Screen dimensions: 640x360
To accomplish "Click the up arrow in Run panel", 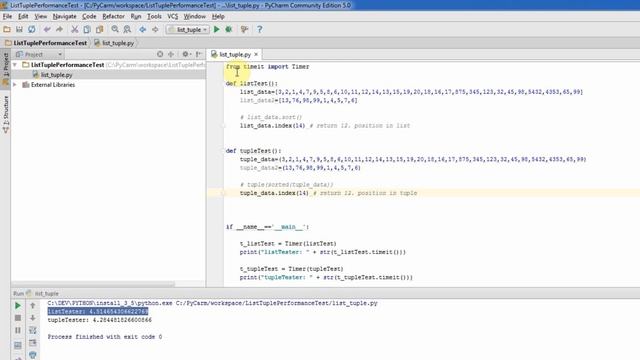I will 33,305.
